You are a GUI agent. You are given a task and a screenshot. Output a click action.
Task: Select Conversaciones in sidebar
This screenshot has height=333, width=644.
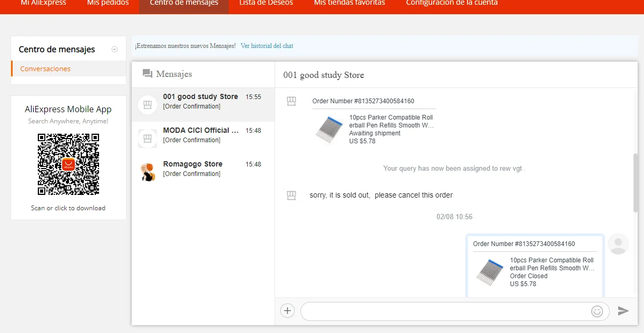tap(45, 69)
